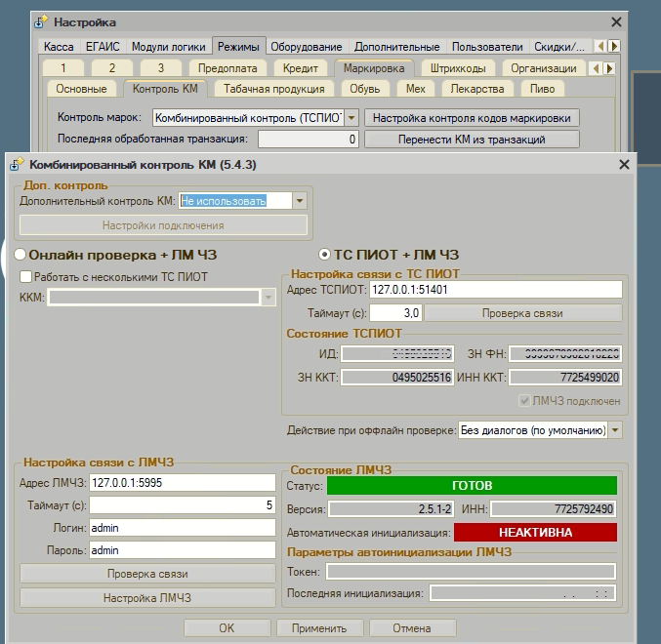Select Контроль КМ tab

click(165, 89)
